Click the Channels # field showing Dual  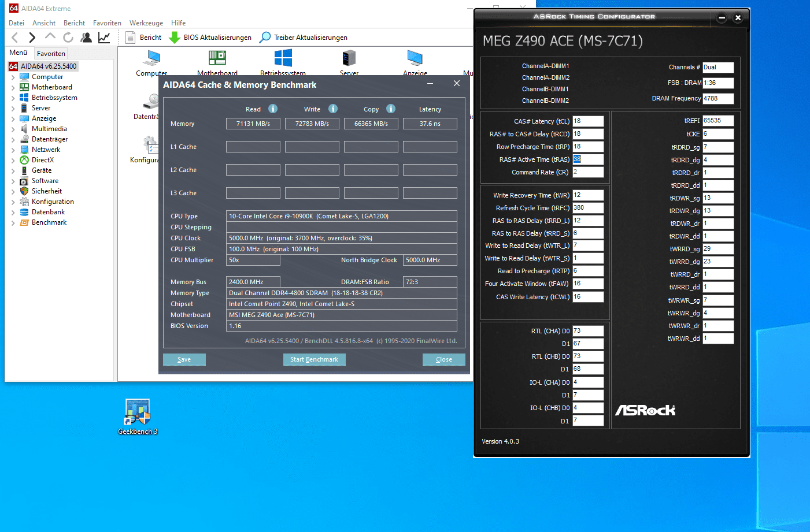tap(718, 68)
